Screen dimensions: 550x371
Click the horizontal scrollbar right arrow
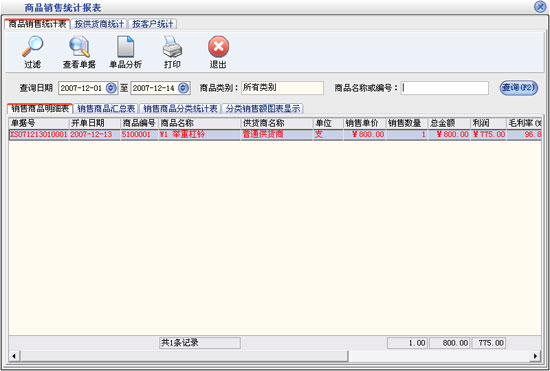tap(535, 356)
